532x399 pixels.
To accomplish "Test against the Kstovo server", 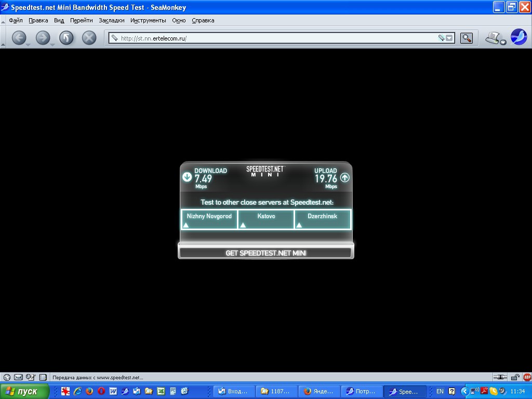I will [x=266, y=220].
